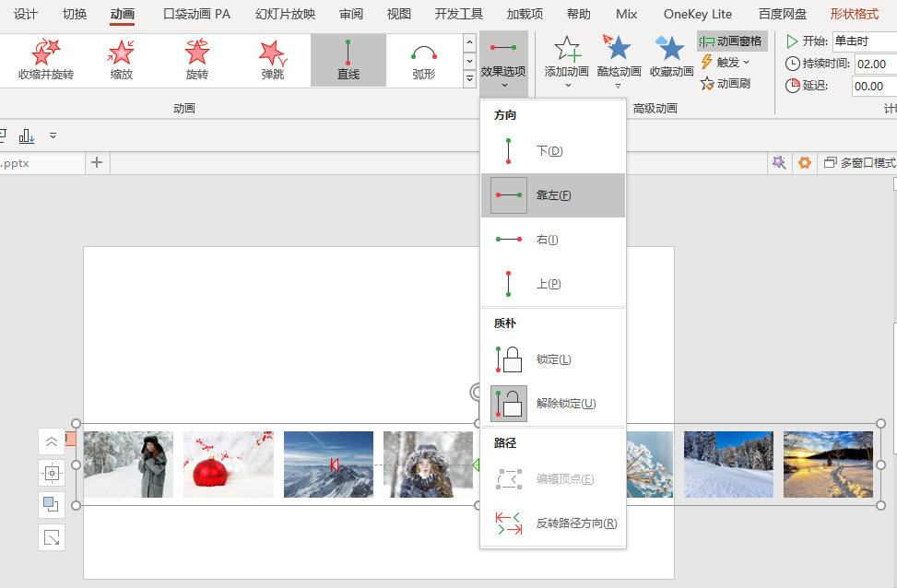Apply the 缩放 (Zoom) animation
The image size is (897, 588).
pyautogui.click(x=122, y=58)
